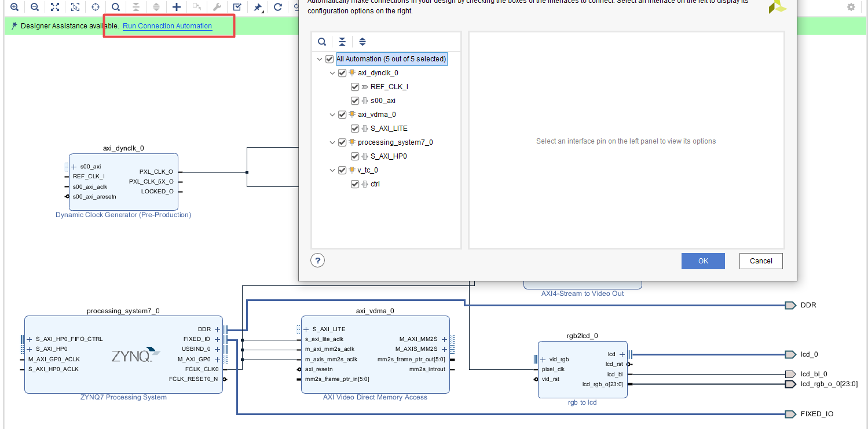Collapse the v_tc_0 tree node
Viewport: 868px width, 429px height.
click(332, 170)
